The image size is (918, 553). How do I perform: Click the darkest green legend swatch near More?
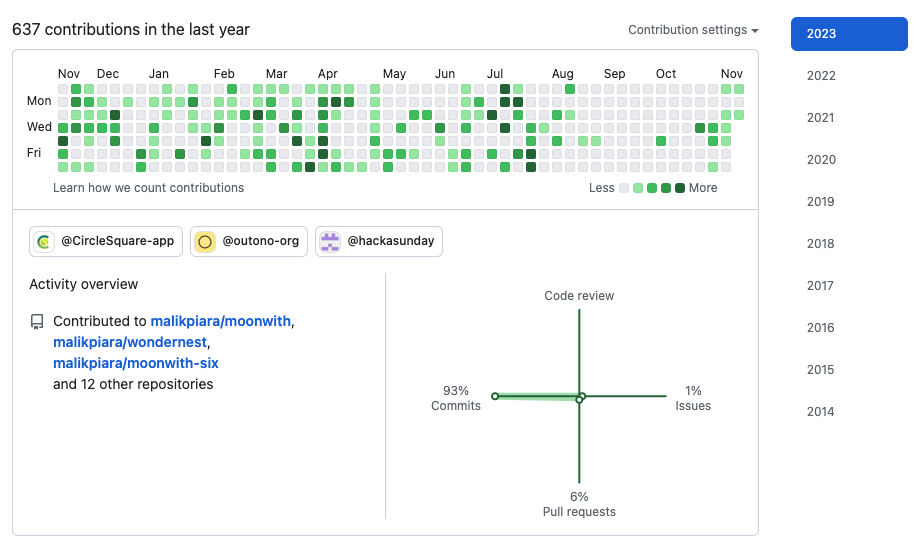[680, 188]
